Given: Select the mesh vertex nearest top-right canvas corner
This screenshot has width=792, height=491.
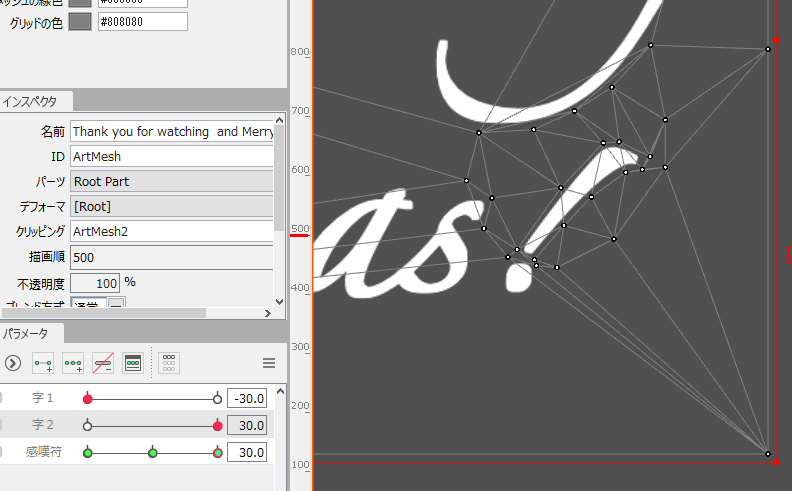Looking at the screenshot, I should 768,49.
